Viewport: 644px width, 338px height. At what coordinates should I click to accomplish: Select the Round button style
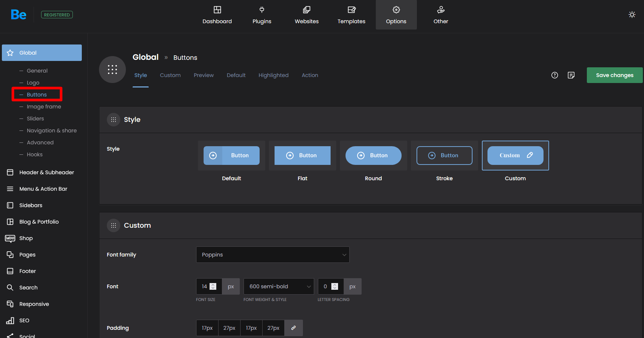(374, 156)
